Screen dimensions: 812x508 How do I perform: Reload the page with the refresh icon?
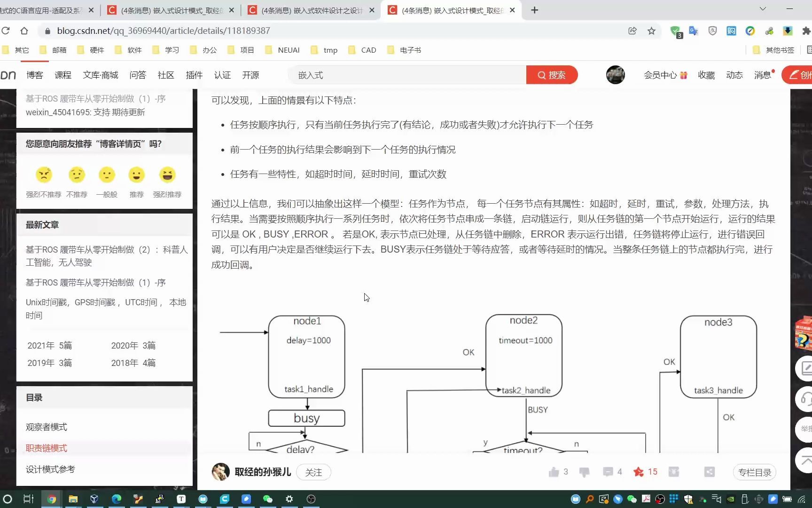click(6, 31)
